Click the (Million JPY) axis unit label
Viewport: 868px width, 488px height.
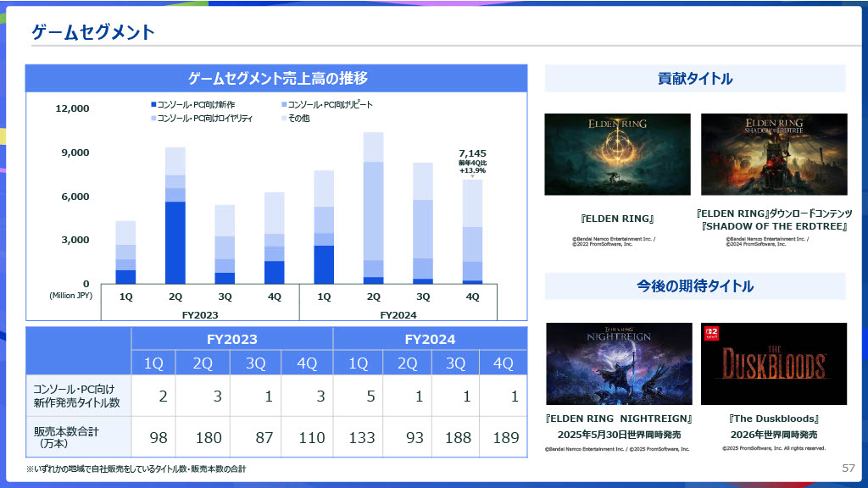coord(71,296)
